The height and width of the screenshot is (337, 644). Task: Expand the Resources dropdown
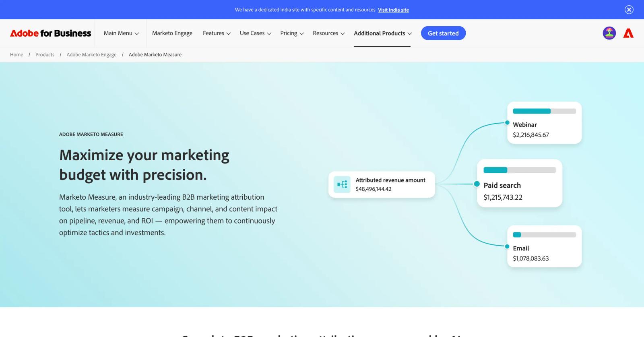[329, 33]
